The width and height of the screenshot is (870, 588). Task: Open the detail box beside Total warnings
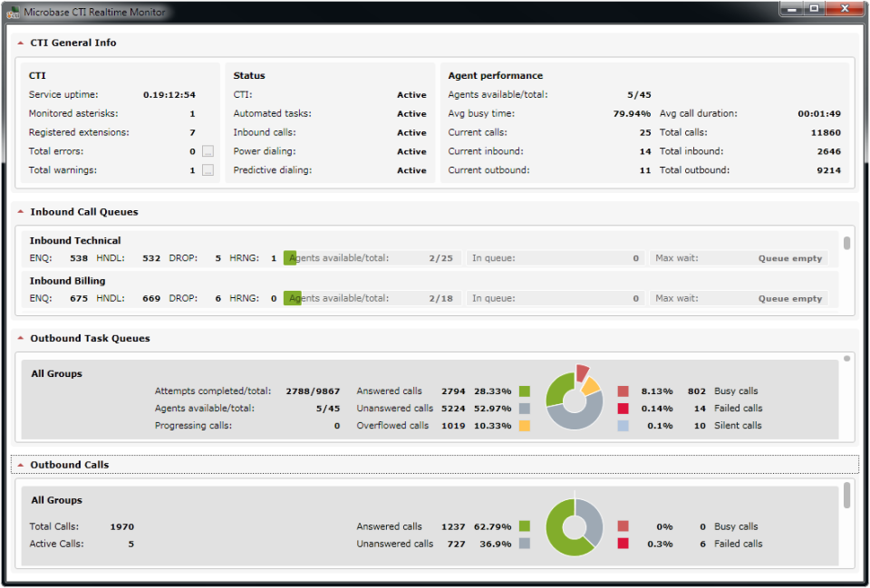[208, 170]
